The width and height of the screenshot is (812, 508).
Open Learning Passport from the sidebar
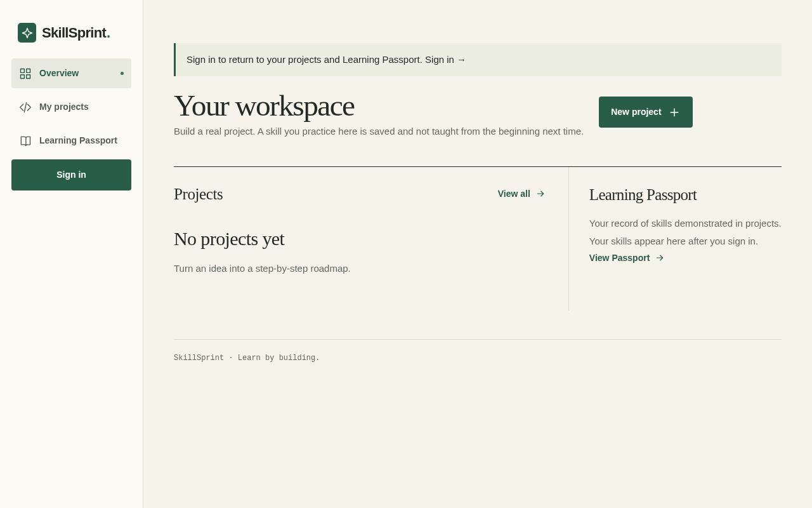pos(71,140)
